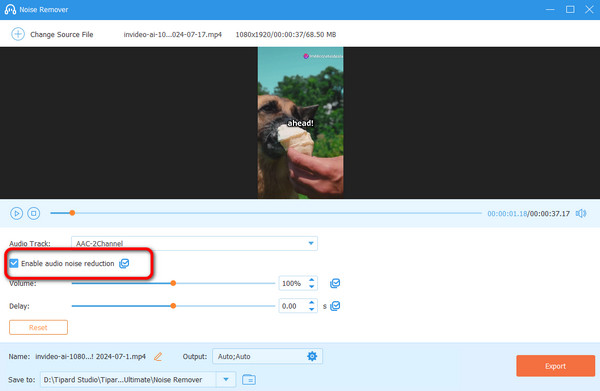This screenshot has width=600, height=391.
Task: Open output folder with folder icon
Action: (x=249, y=380)
